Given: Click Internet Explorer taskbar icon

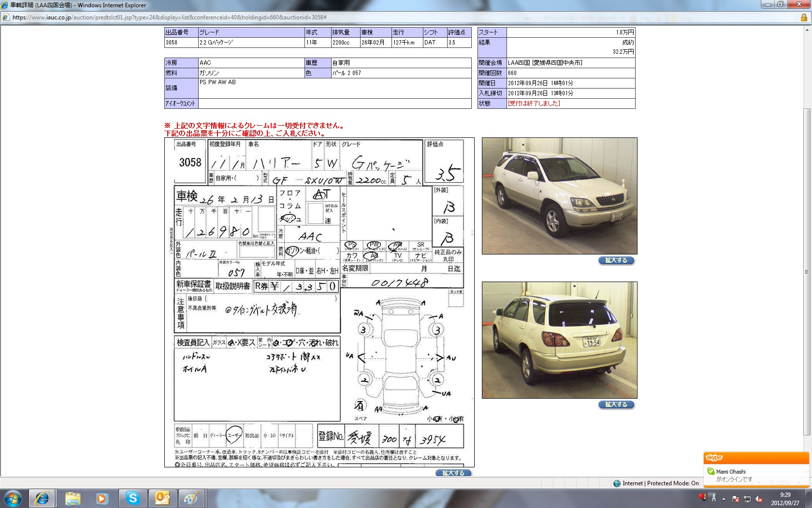Looking at the screenshot, I should (42, 498).
